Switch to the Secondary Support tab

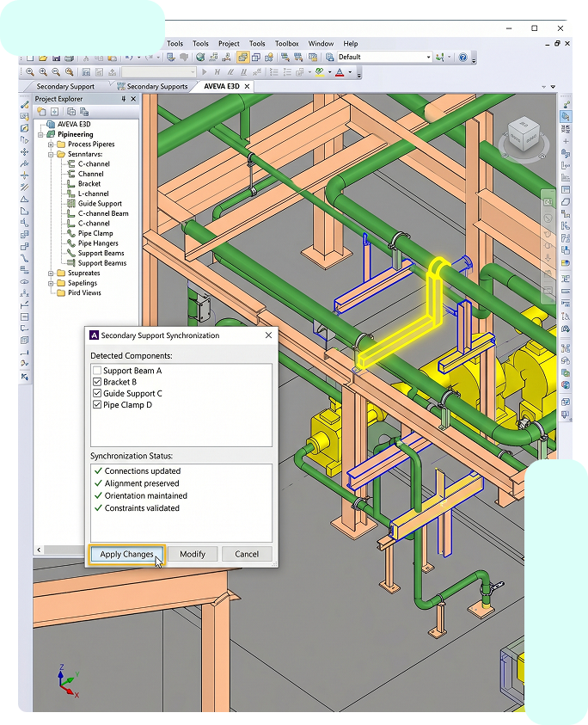(x=65, y=87)
